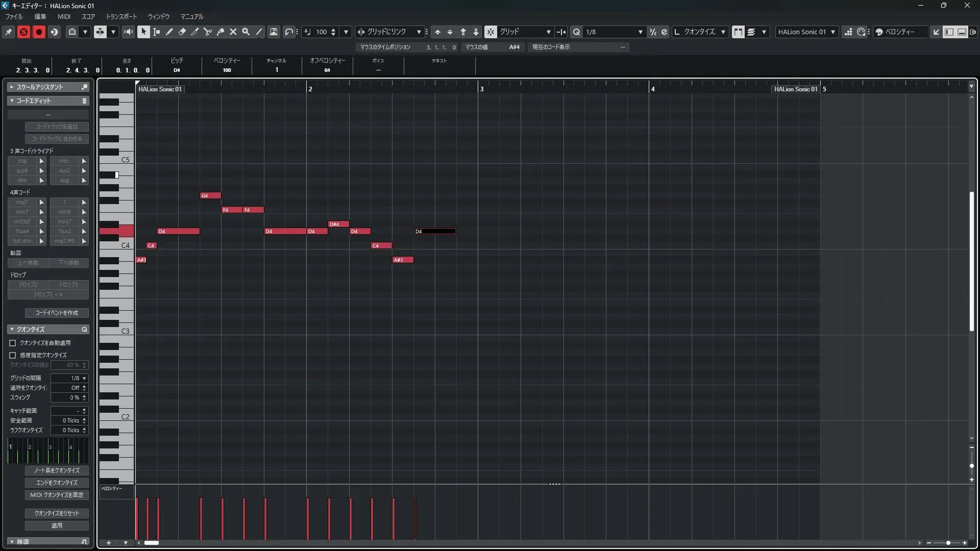Select the Erase tool
Image resolution: width=980 pixels, height=551 pixels.
click(x=182, y=32)
